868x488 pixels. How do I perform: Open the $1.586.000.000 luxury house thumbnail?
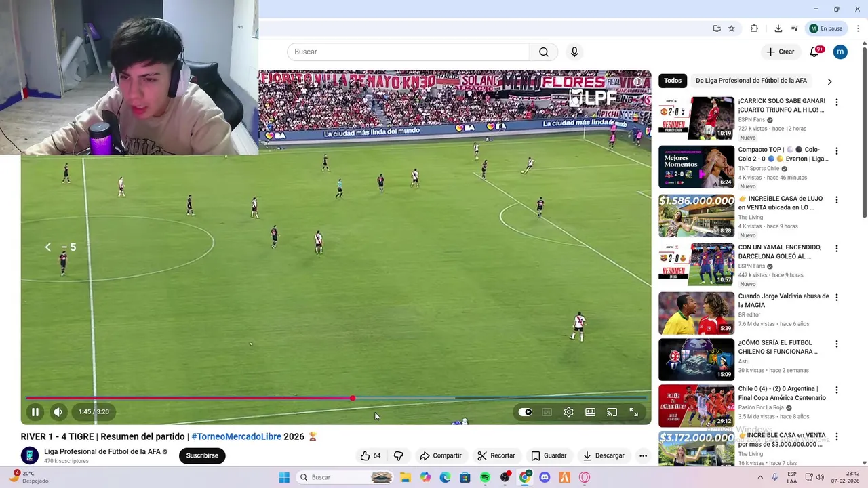tap(696, 216)
